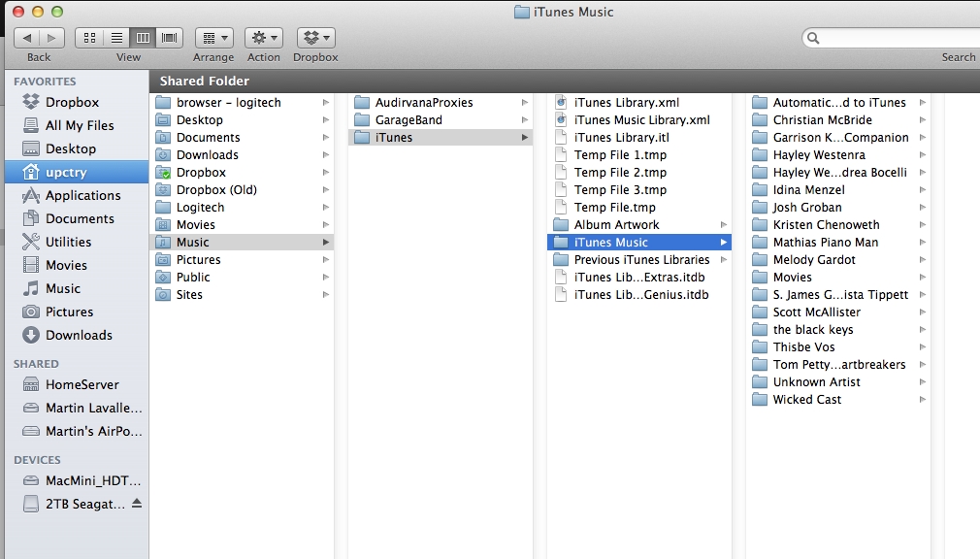Select HomeServer under Shared
The width and height of the screenshot is (980, 559).
point(77,384)
